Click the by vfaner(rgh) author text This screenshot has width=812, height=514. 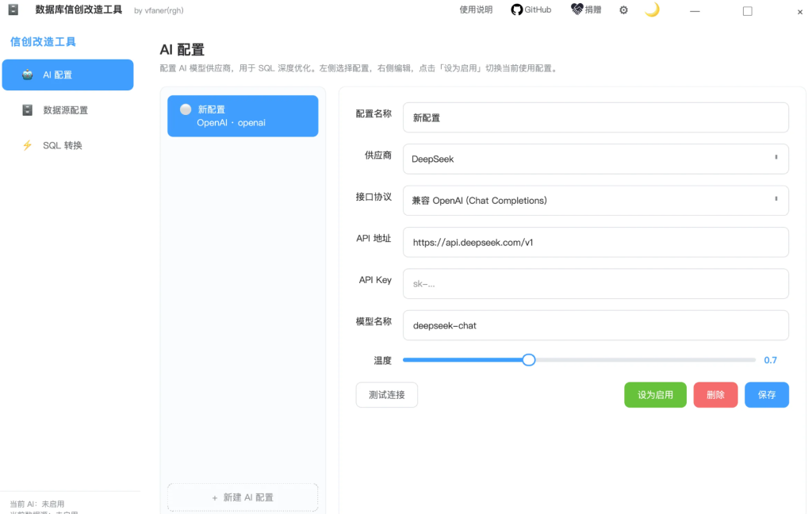click(159, 10)
